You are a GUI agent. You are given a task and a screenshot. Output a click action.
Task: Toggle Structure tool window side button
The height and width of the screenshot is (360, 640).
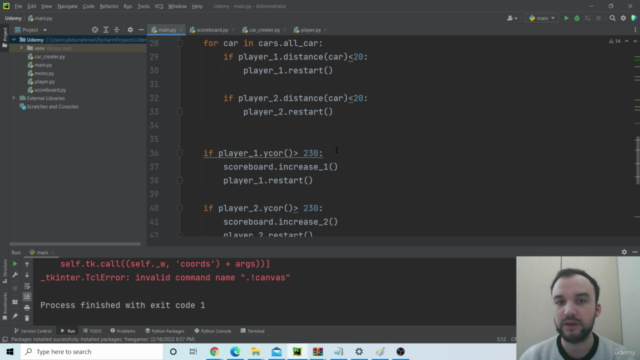[x=4, y=271]
